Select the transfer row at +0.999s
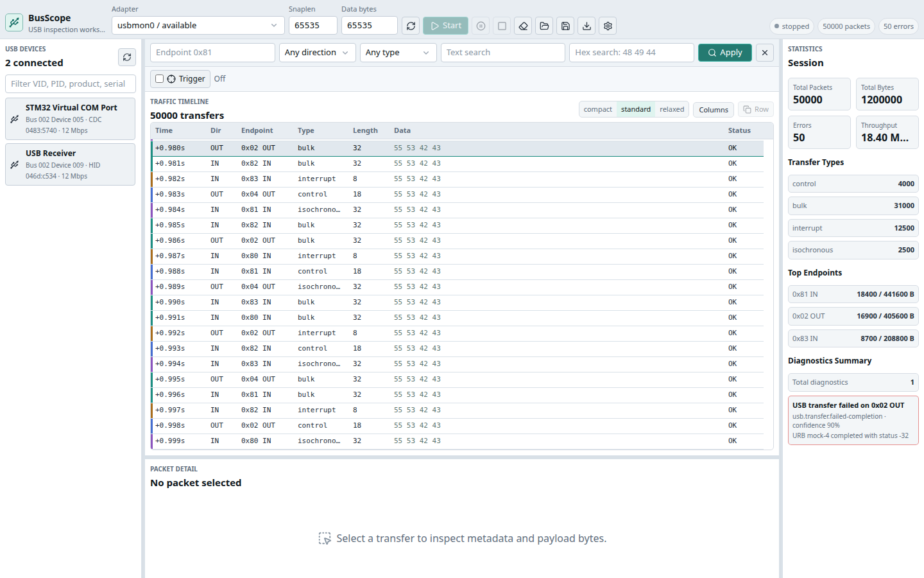Viewport: 924px width, 578px height. (458, 441)
